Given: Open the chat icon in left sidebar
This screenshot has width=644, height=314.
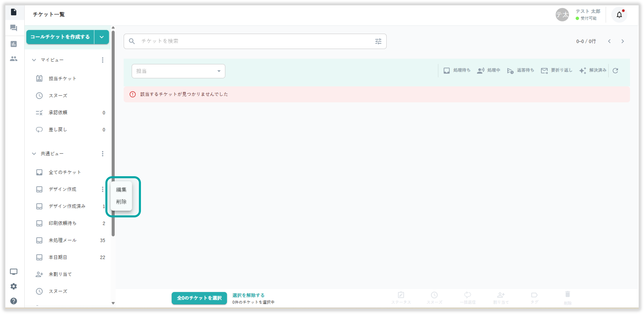Looking at the screenshot, I should click(14, 28).
